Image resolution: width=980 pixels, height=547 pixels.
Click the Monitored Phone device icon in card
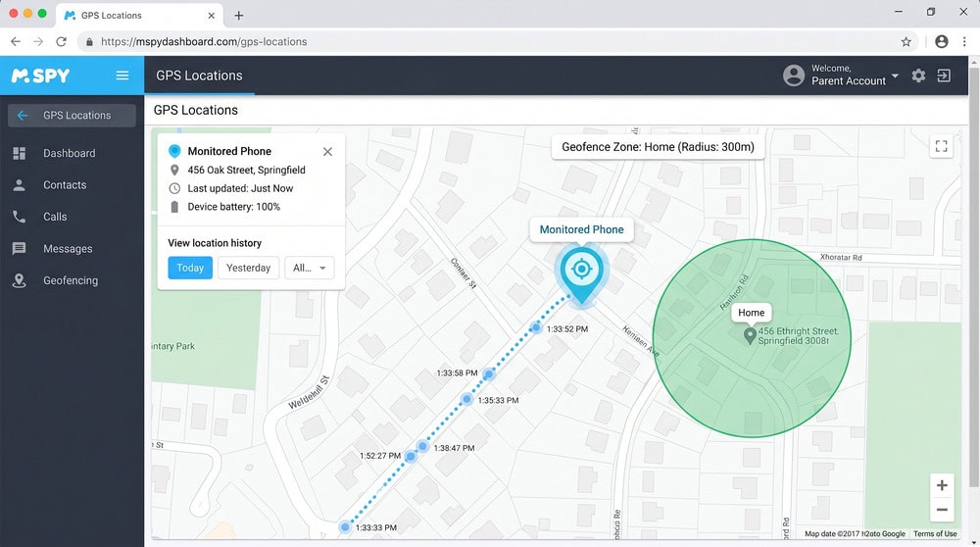(x=174, y=151)
